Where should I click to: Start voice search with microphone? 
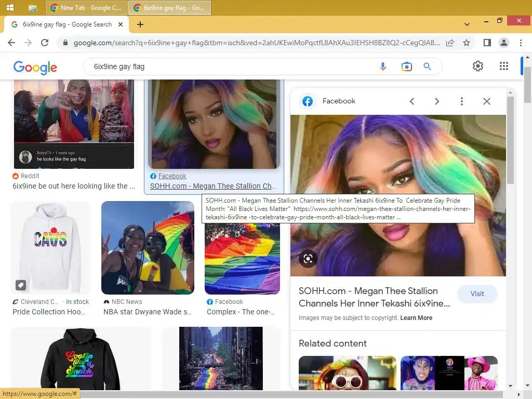pyautogui.click(x=383, y=66)
